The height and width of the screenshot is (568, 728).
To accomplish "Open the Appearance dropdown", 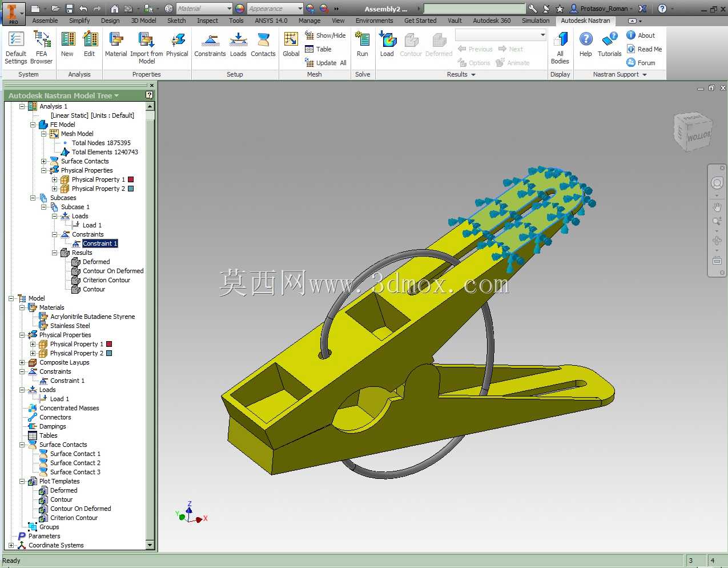I will pos(300,9).
